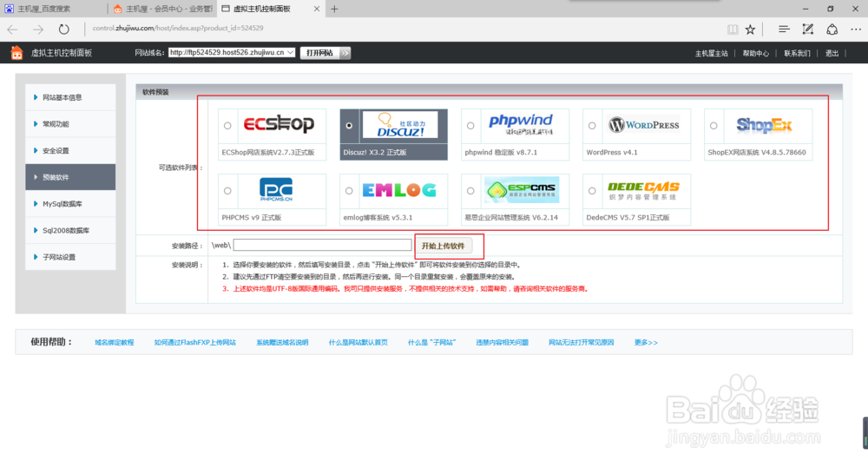The height and width of the screenshot is (467, 868).
Task: Open 帮助中心 link
Action: [x=756, y=54]
